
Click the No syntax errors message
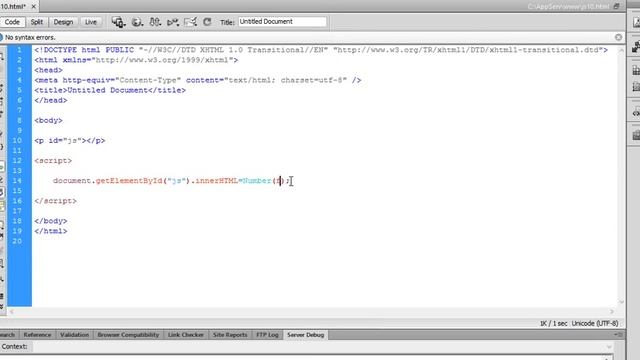point(30,37)
